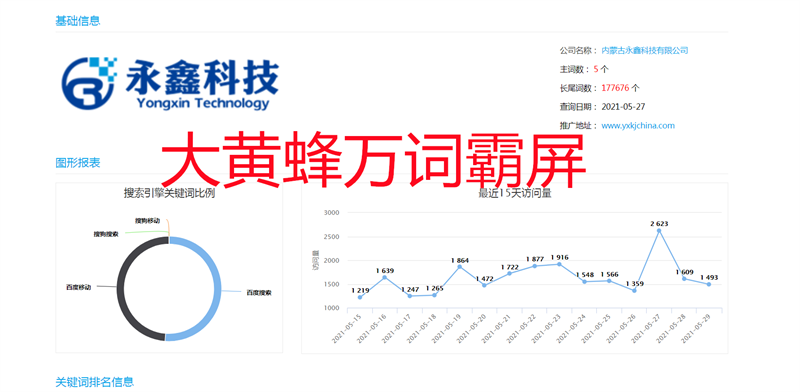Select the 1 265 data point

435,295
